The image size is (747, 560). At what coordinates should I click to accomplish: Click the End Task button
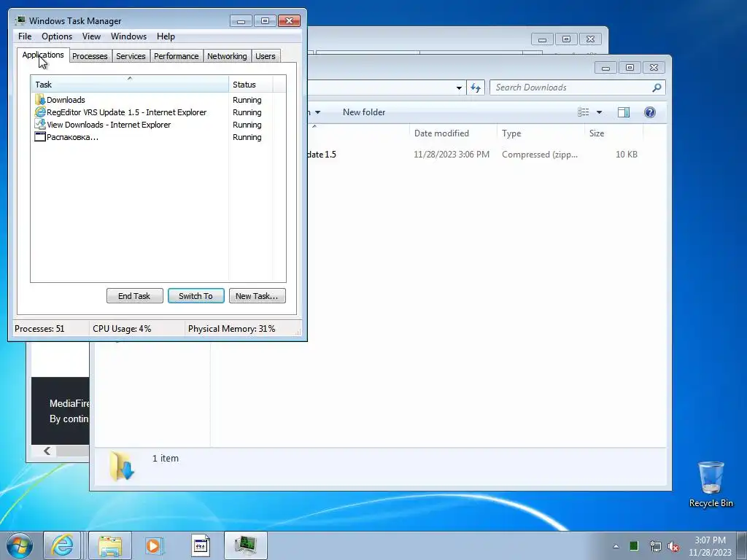click(x=134, y=296)
